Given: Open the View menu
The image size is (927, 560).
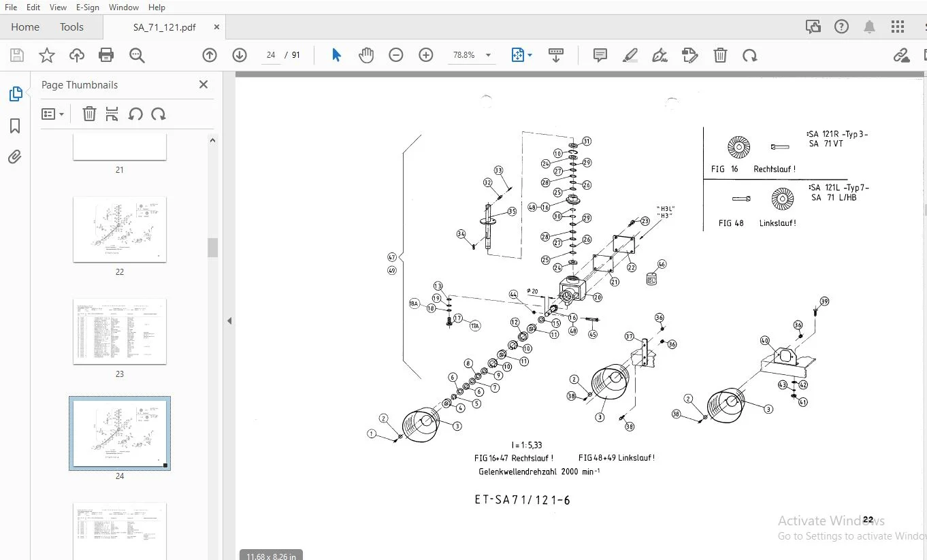Looking at the screenshot, I should click(58, 7).
